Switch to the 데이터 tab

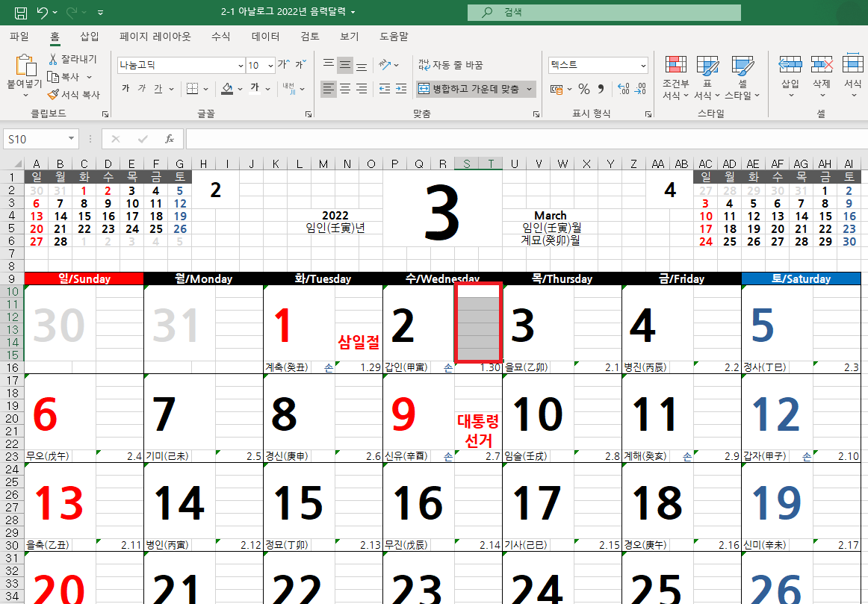(266, 37)
